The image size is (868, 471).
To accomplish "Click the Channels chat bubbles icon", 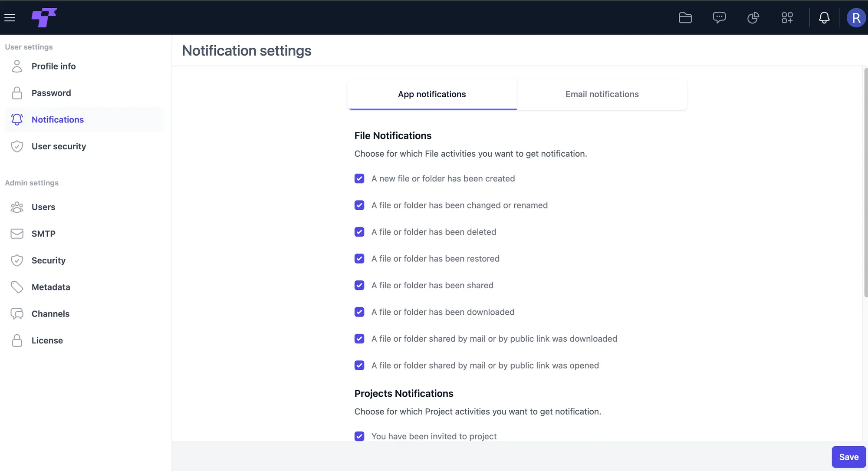I will point(17,314).
